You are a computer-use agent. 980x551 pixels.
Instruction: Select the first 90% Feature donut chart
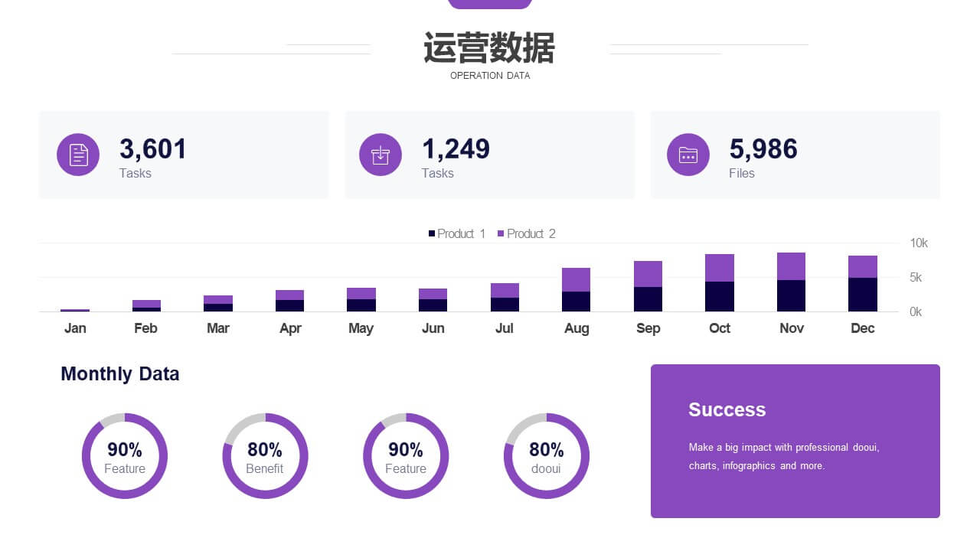(124, 456)
